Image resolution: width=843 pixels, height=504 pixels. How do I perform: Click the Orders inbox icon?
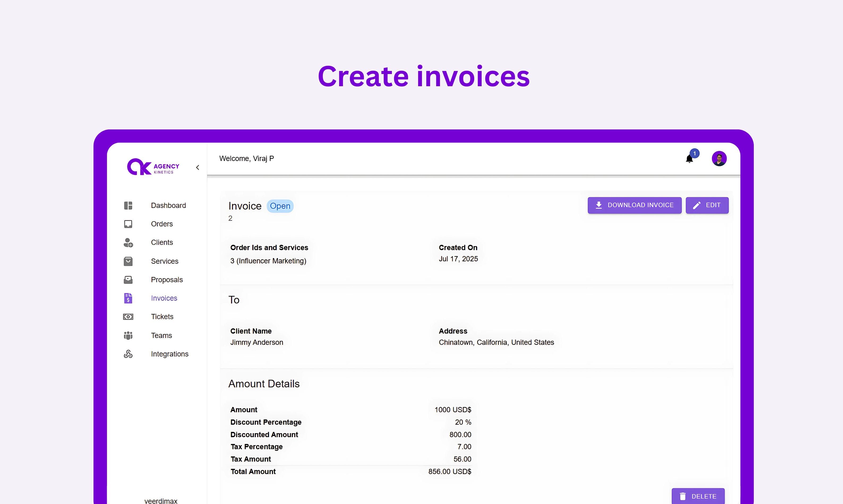128,224
